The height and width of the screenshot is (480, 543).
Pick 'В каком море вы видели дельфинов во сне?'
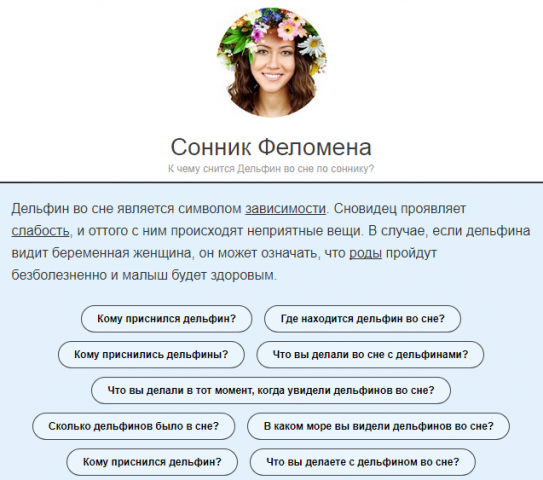click(378, 426)
